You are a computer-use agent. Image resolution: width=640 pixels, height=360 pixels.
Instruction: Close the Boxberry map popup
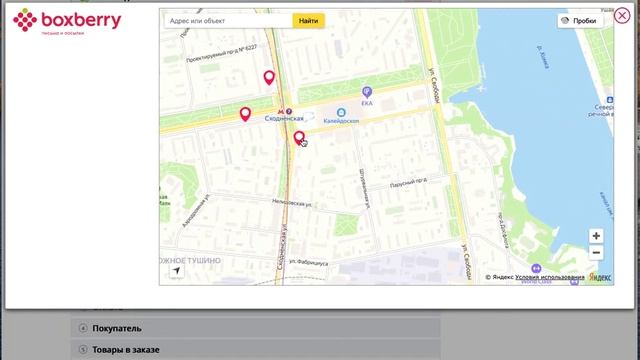622,16
